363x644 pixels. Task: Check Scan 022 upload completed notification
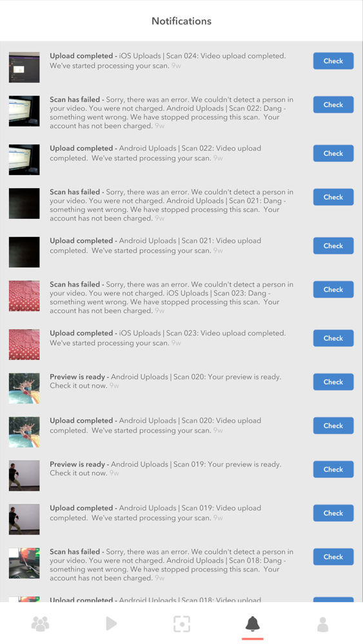[x=333, y=153]
